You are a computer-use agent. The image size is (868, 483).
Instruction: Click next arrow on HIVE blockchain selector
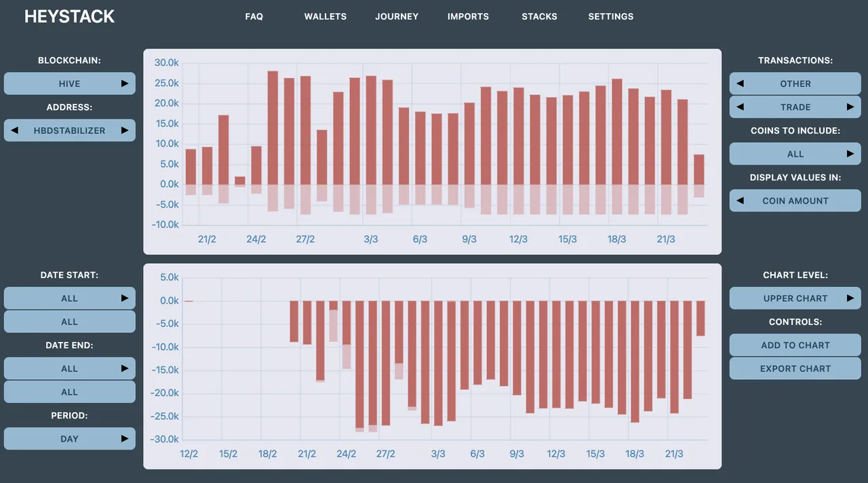tap(125, 83)
